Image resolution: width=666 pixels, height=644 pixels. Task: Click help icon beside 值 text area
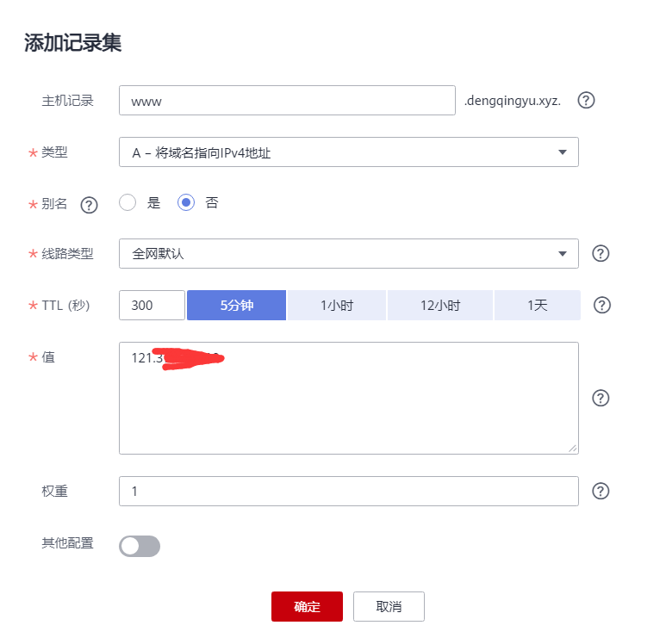pyautogui.click(x=601, y=398)
